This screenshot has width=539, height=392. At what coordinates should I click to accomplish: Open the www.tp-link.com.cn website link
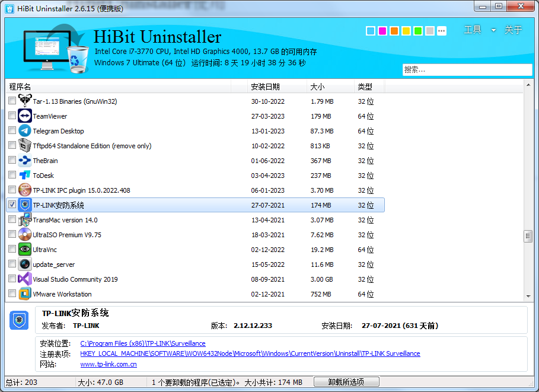pos(109,364)
